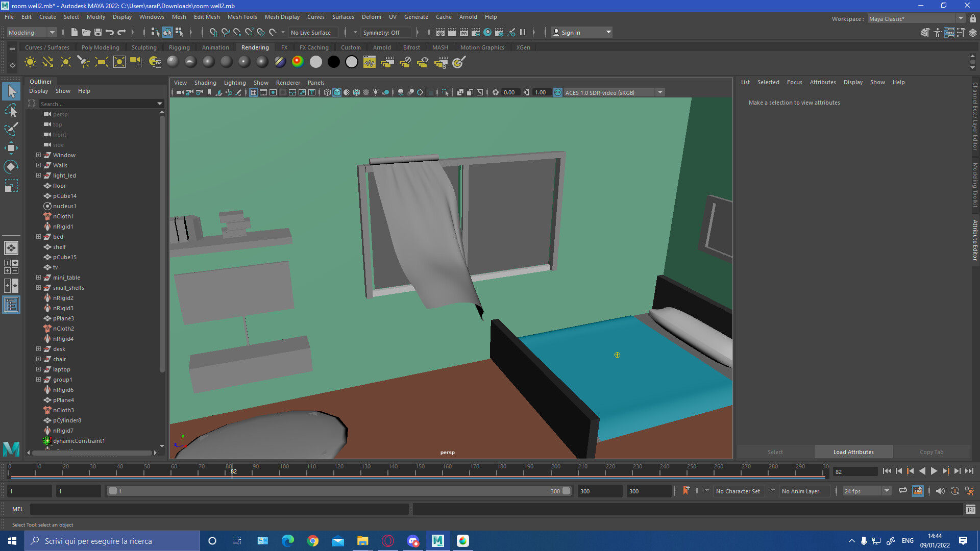This screenshot has height=551, width=980.
Task: Toggle snap to grids magnet icon
Action: click(214, 32)
